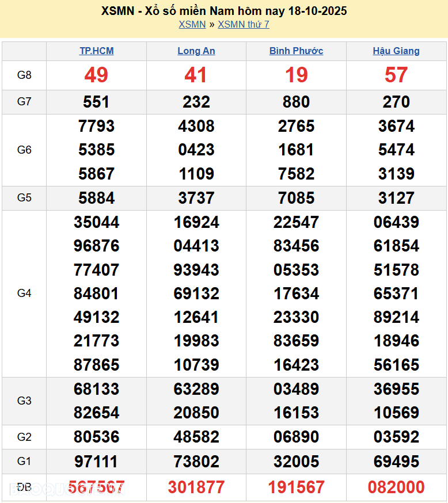Image resolution: width=448 pixels, height=503 pixels.
Task: Open the Bình Phước province link
Action: coord(296,51)
